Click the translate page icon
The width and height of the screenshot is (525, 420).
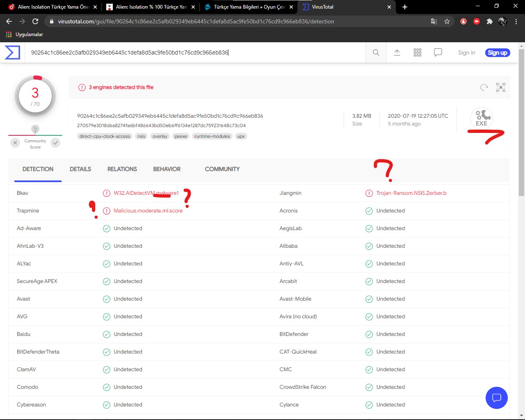point(434,21)
